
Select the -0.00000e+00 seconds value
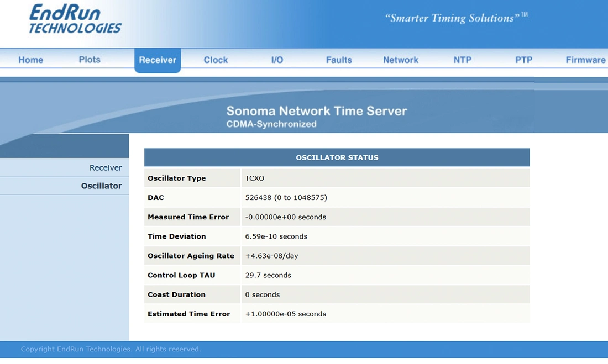(x=285, y=217)
